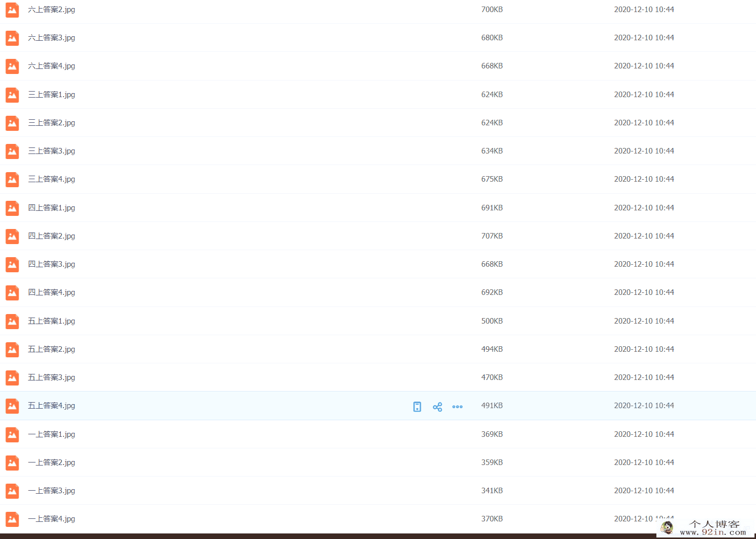
Task: Click the 491KB size value
Action: point(492,406)
